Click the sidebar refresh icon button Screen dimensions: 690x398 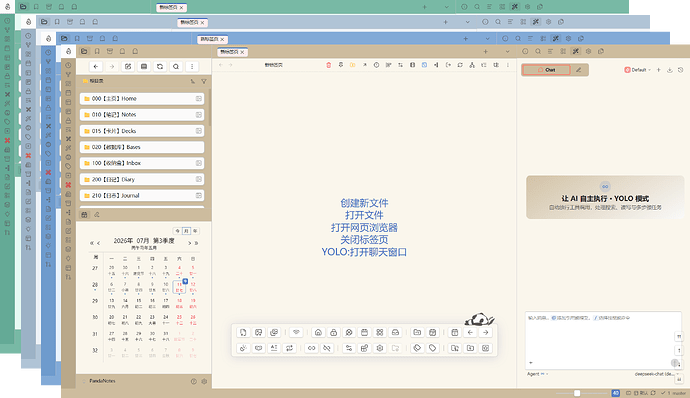pyautogui.click(x=160, y=66)
